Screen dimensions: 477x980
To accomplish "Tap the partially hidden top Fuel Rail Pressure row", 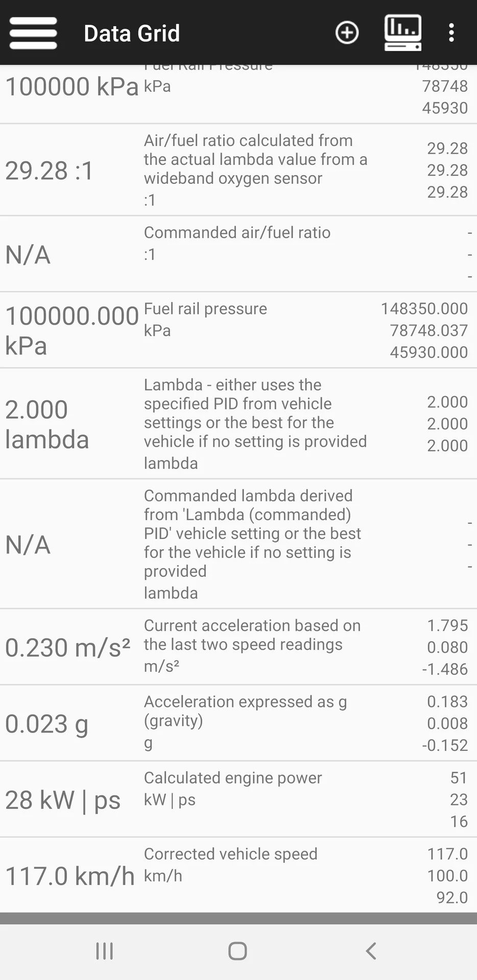I will click(238, 93).
